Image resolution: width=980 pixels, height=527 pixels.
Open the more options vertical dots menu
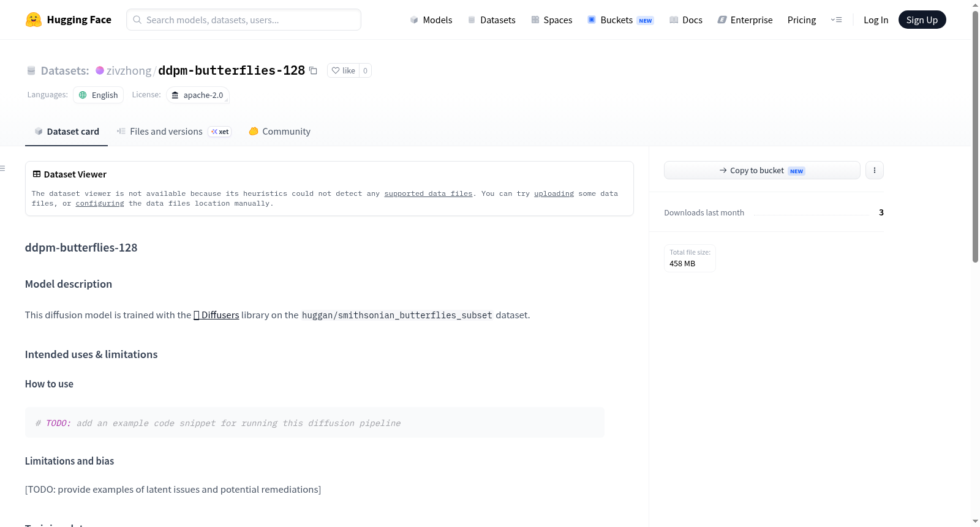point(875,170)
